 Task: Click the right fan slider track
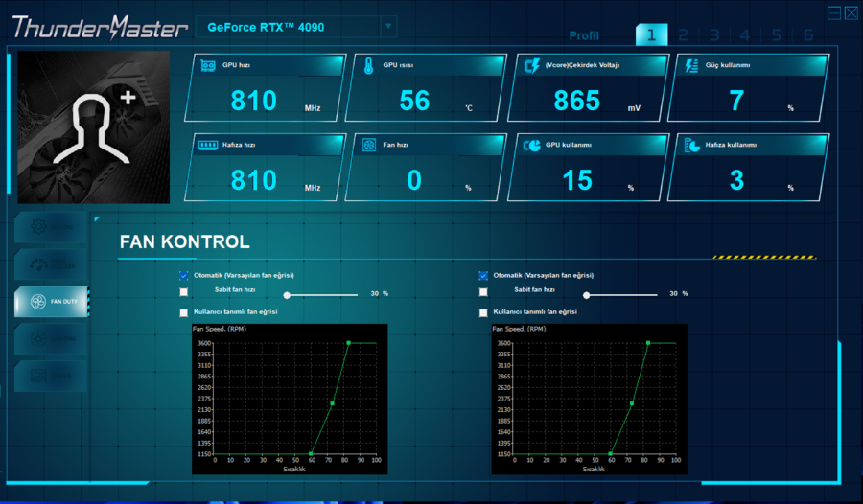coord(622,295)
